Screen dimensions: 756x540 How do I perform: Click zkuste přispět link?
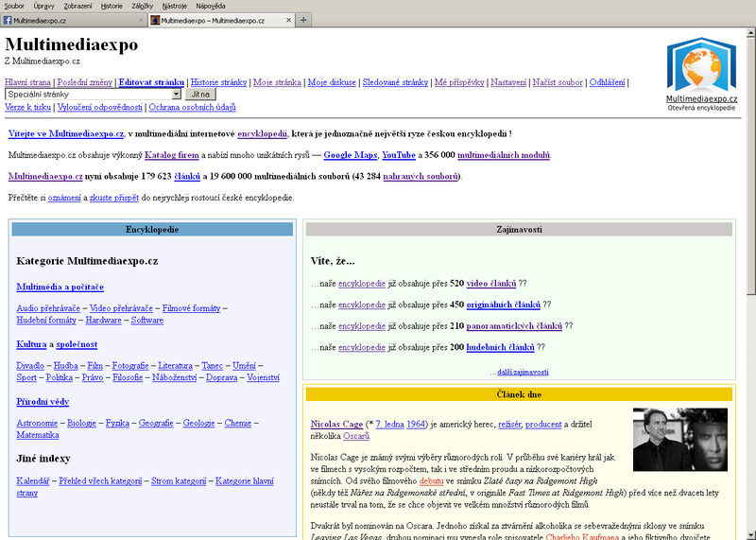coord(114,198)
